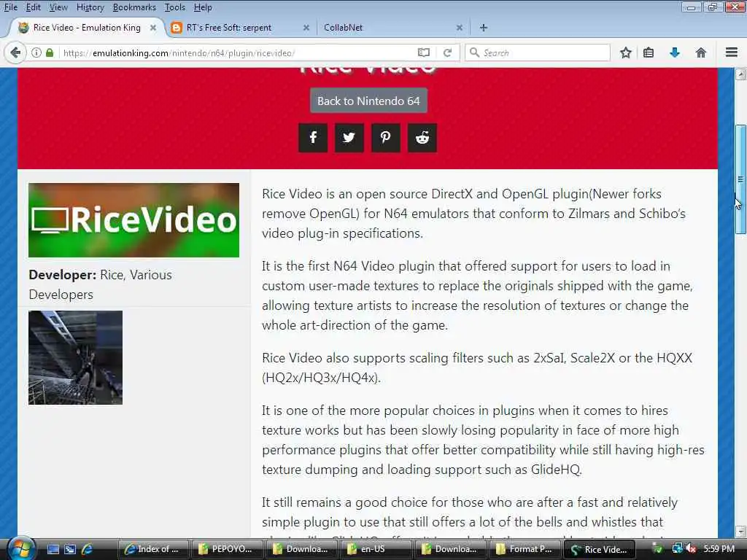Open site information icon in address bar
Screen dimensions: 747x560
click(x=36, y=52)
